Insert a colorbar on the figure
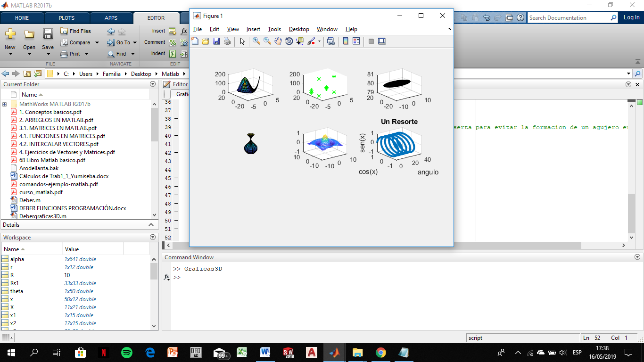The image size is (644, 362). pyautogui.click(x=346, y=41)
